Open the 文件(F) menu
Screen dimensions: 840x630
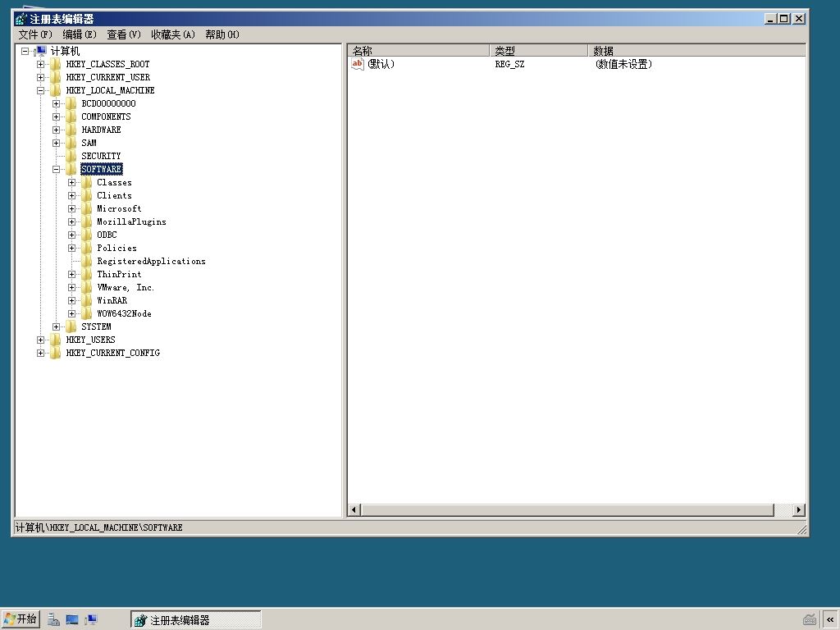pyautogui.click(x=35, y=34)
